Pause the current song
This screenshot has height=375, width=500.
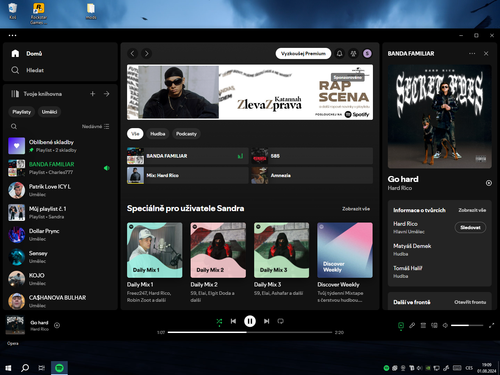point(250,321)
